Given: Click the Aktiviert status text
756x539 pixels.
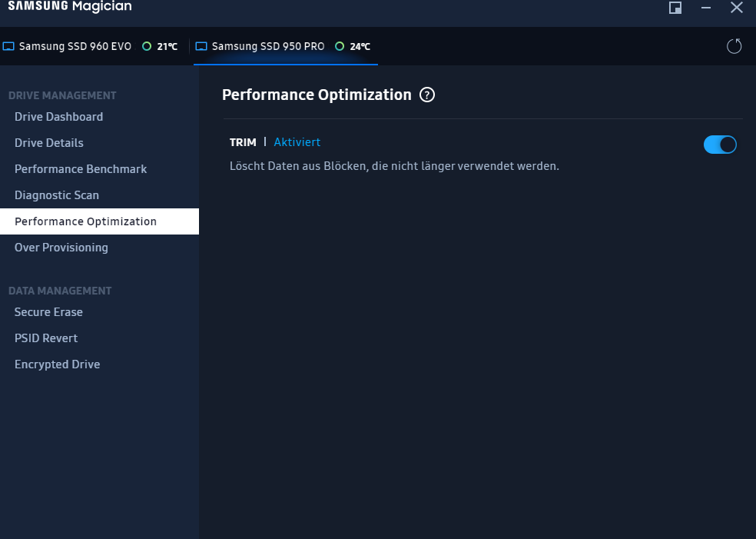Looking at the screenshot, I should [297, 142].
